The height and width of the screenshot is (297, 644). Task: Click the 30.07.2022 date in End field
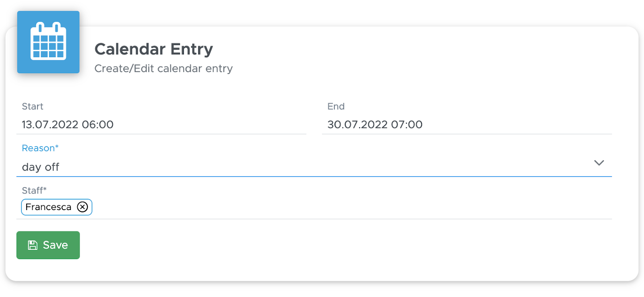(x=357, y=124)
